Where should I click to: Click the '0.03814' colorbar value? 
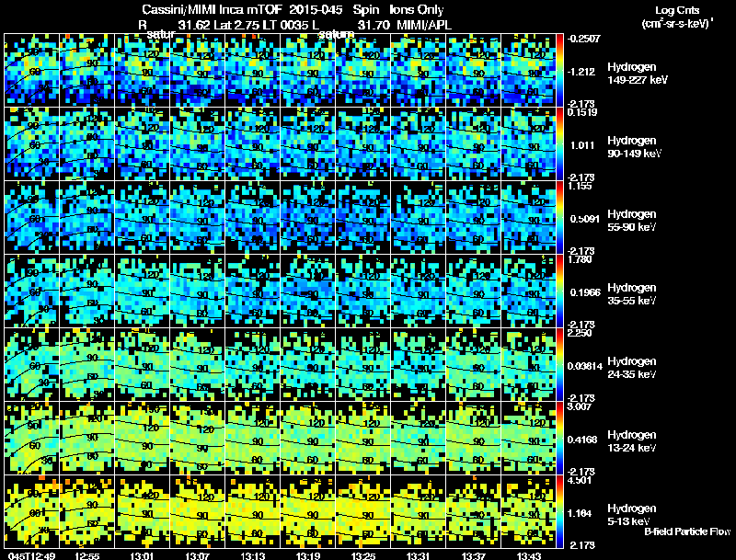coord(584,366)
